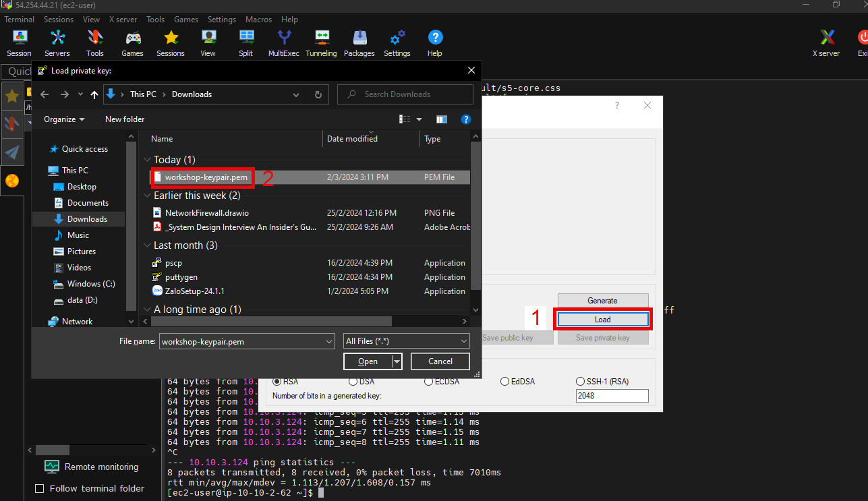Screen dimensions: 868x501
Task: Open the Help menu
Action: 290,20
